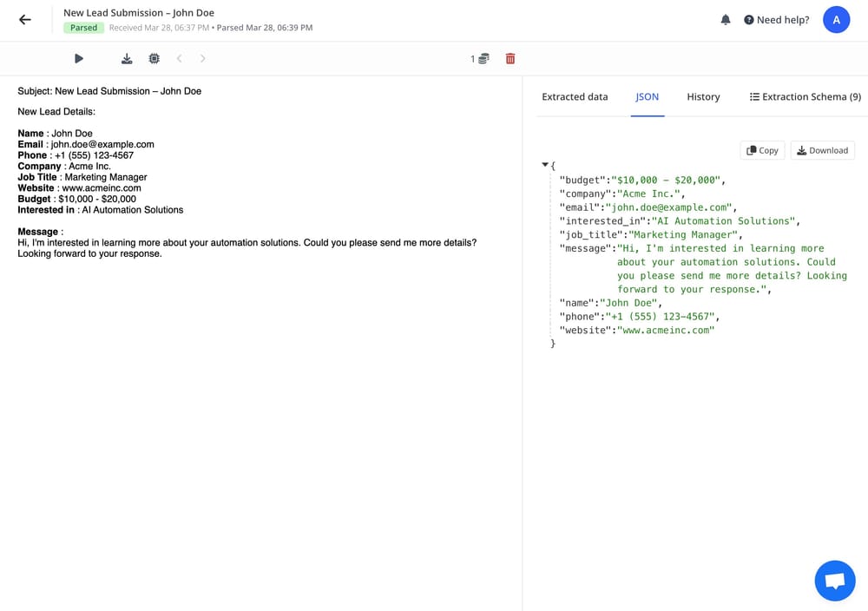Run the parser with the play icon
This screenshot has width=868, height=611.
click(x=78, y=58)
